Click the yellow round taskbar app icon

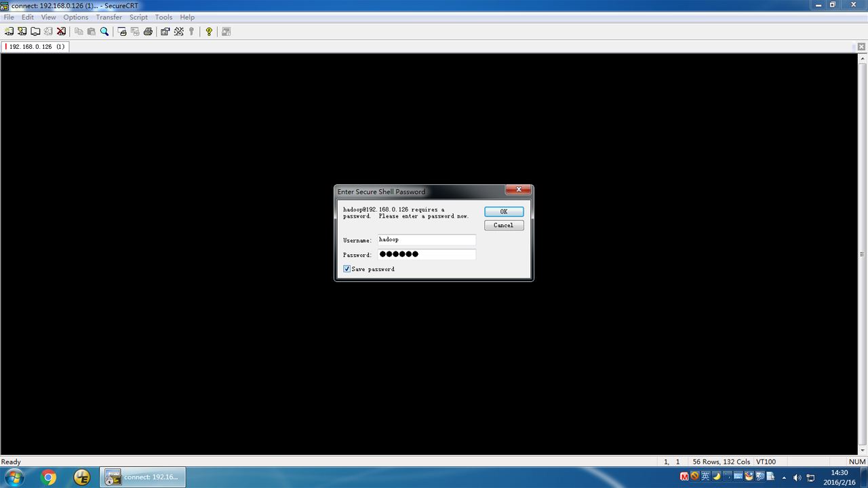pyautogui.click(x=82, y=477)
